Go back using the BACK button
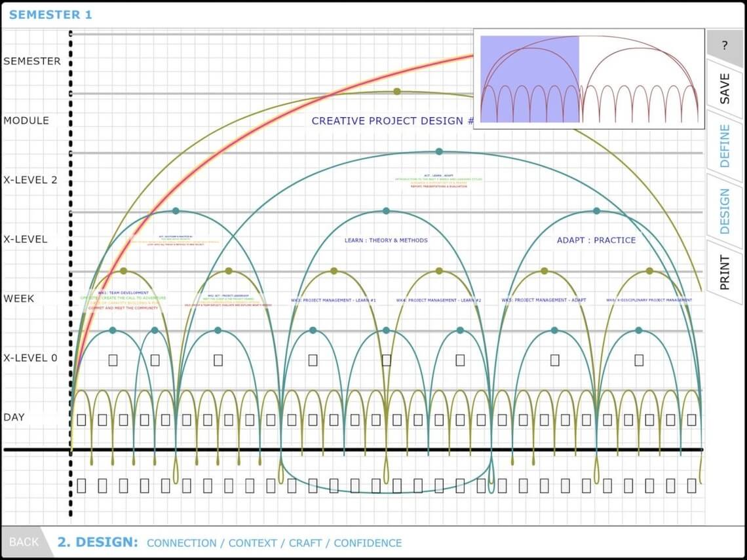The image size is (747, 560). (x=24, y=542)
